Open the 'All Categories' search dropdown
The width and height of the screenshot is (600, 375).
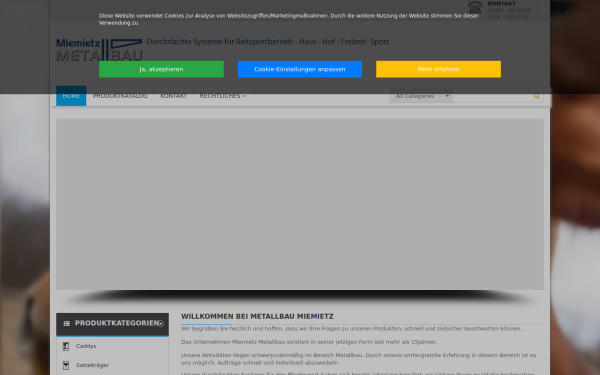[x=421, y=96]
